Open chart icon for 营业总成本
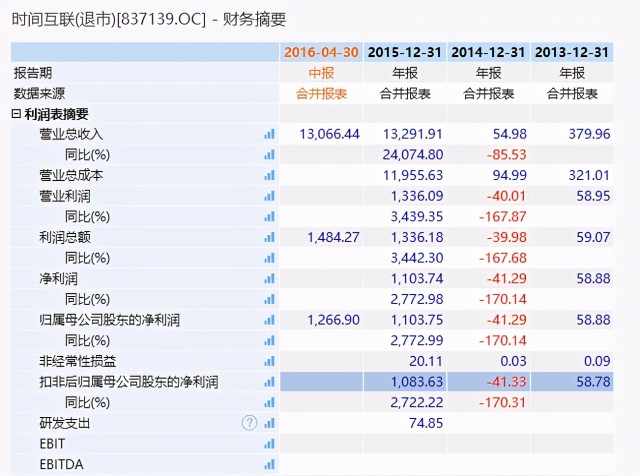The image size is (640, 476). pyautogui.click(x=269, y=175)
